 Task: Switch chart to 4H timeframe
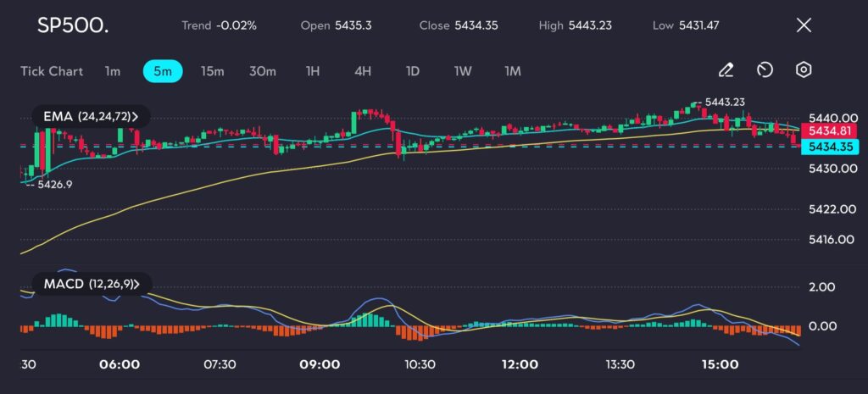click(x=363, y=71)
